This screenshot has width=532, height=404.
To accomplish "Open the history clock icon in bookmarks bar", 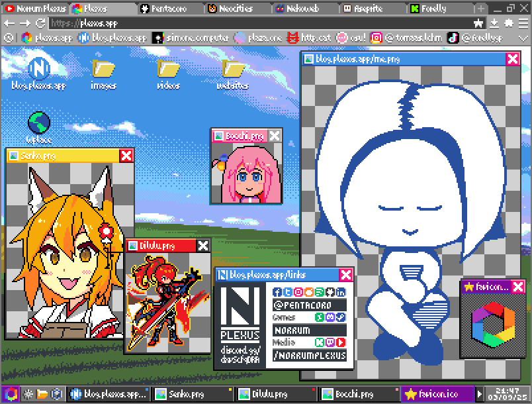I will click(x=9, y=38).
